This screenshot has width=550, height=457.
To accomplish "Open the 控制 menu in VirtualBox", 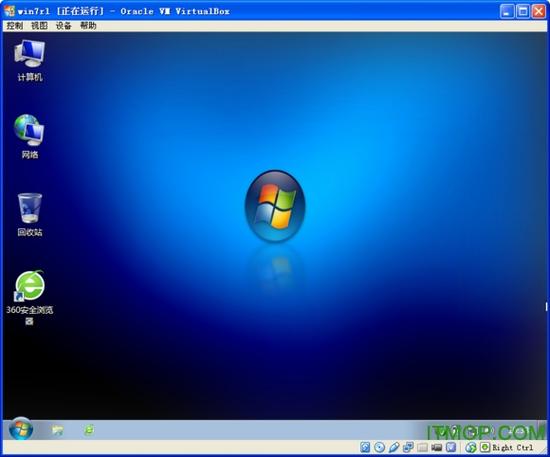I will [14, 26].
